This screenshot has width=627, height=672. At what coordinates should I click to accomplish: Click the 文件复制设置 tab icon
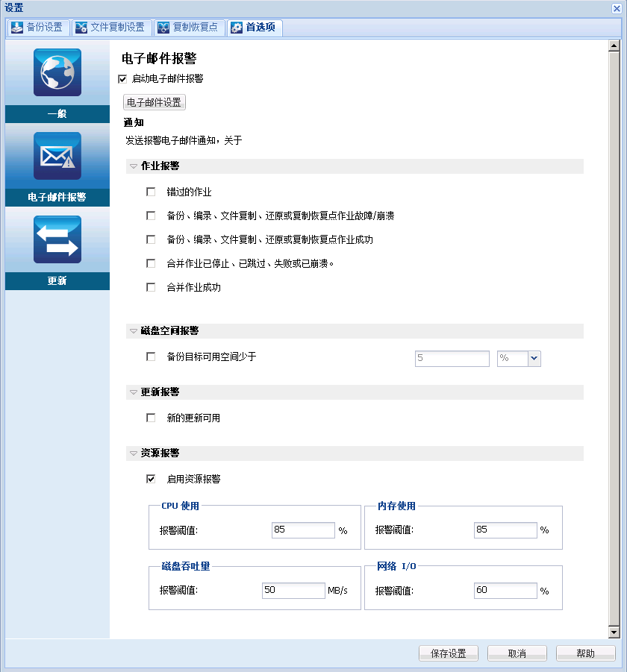coord(81,28)
